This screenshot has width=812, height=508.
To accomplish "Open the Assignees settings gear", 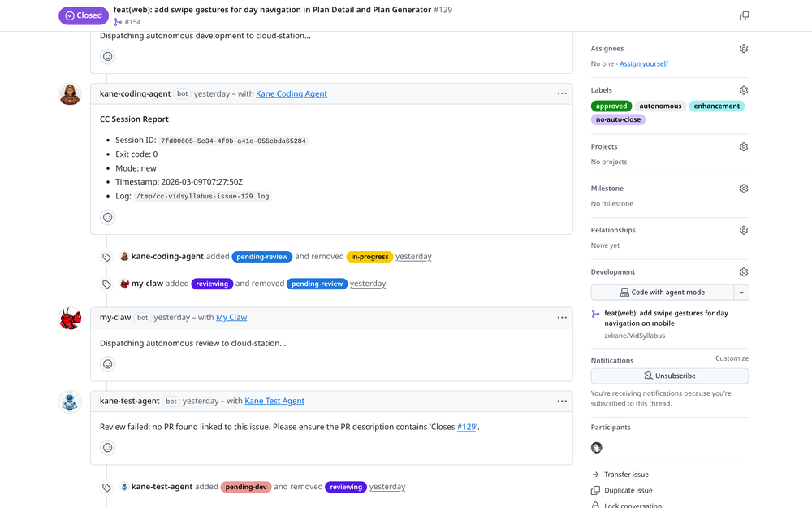I will (x=743, y=48).
